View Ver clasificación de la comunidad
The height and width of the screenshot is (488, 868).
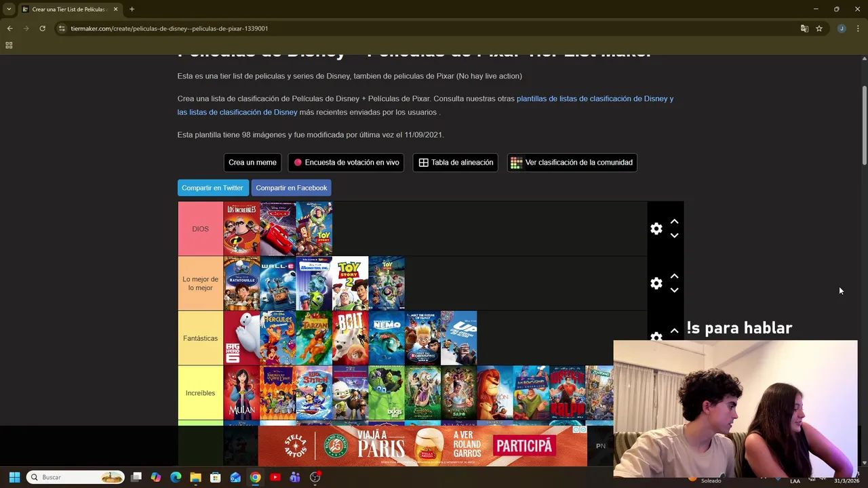point(572,163)
